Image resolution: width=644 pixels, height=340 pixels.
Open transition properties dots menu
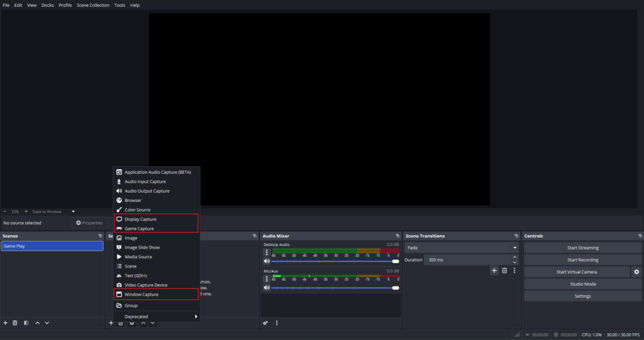tap(514, 271)
